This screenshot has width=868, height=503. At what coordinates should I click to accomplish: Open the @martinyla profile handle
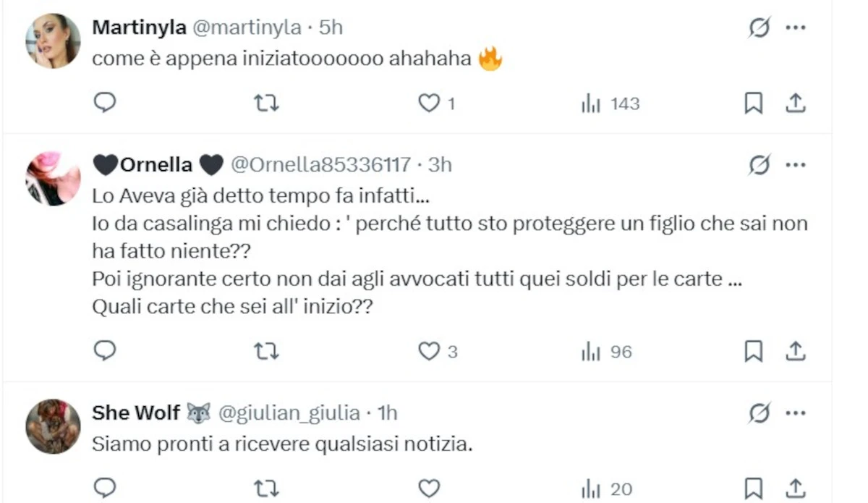coord(249,27)
